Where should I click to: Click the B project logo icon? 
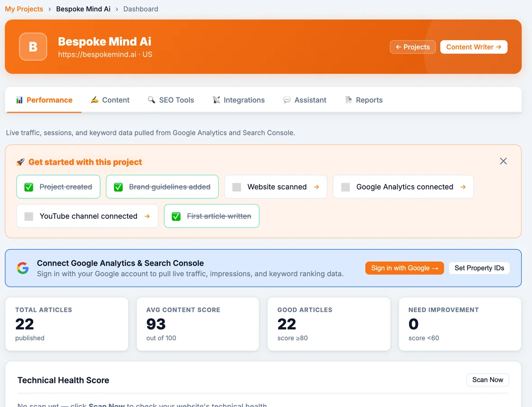[x=33, y=46]
